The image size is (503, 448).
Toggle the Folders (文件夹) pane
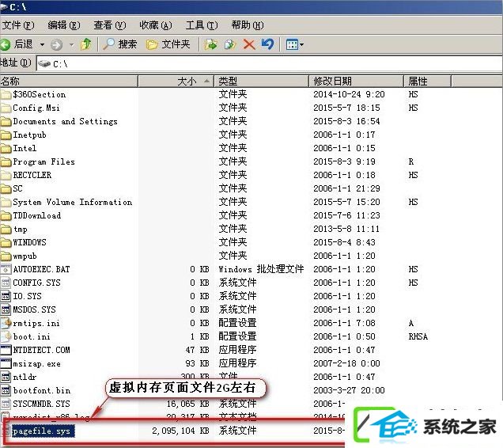click(x=168, y=44)
